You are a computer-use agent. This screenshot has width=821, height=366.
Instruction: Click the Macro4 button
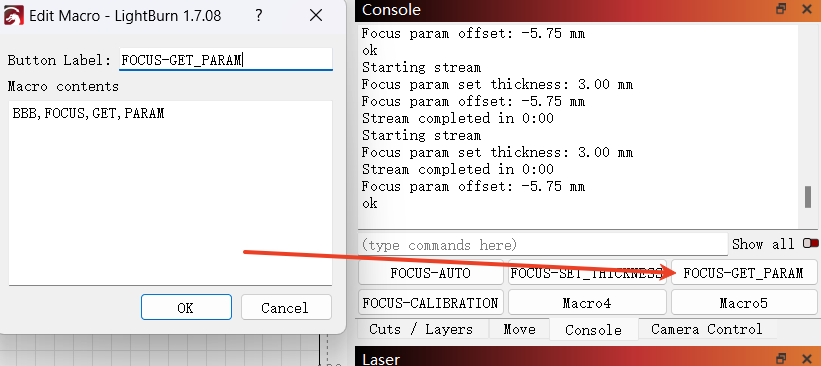587,303
